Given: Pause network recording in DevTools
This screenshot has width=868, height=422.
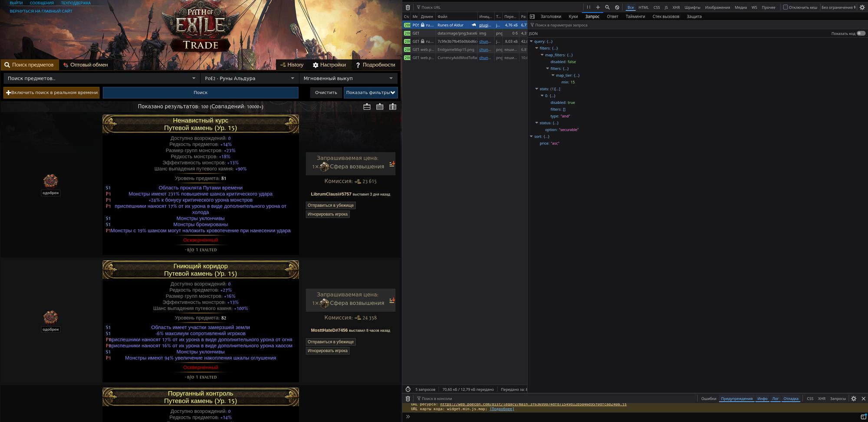Looking at the screenshot, I should click(x=589, y=7).
